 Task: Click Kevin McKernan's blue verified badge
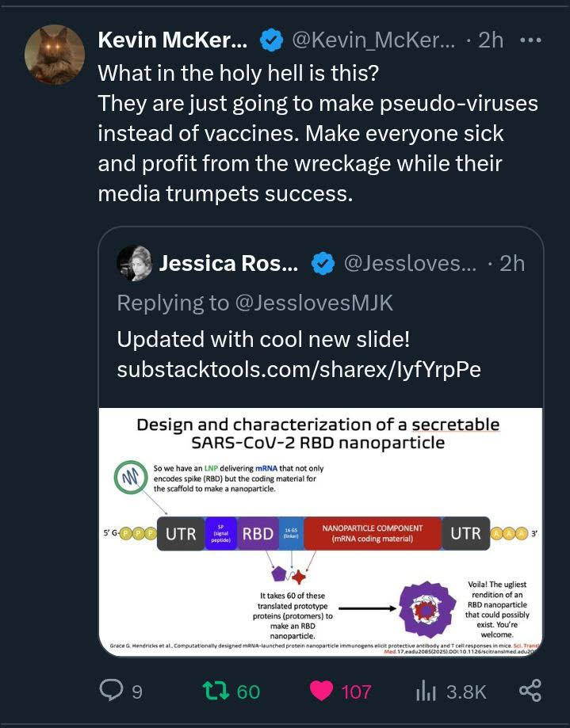click(272, 40)
